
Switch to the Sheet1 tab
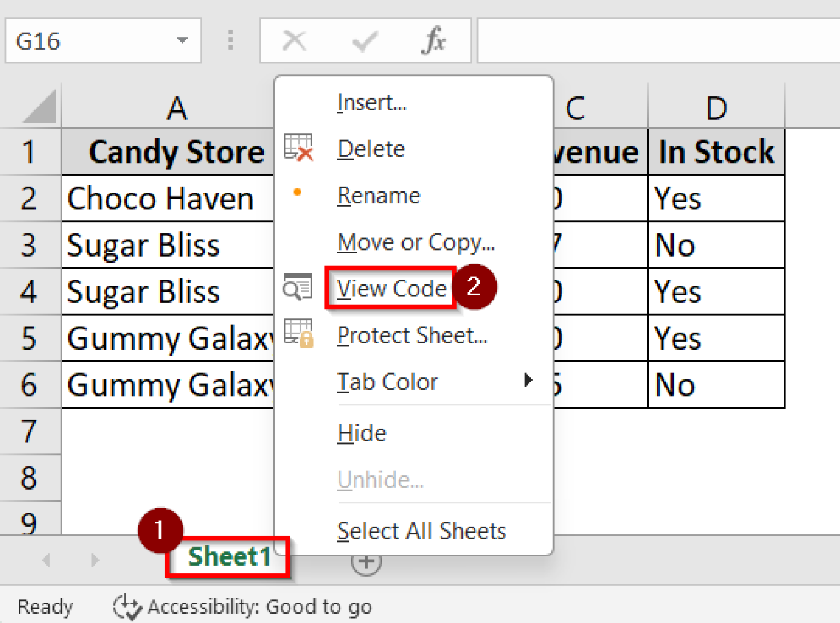(x=229, y=557)
